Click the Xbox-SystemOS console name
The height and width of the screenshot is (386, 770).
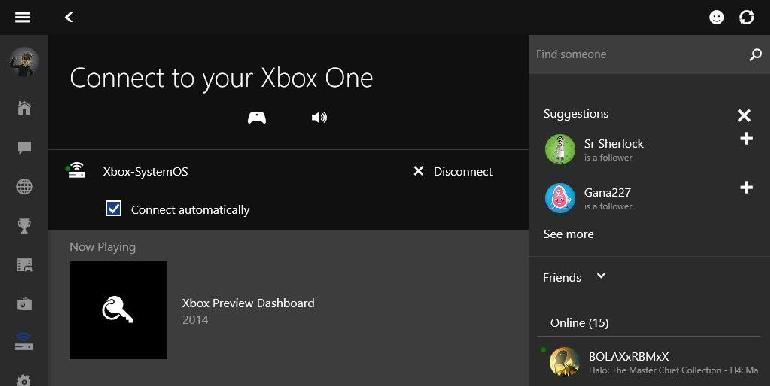tap(145, 171)
